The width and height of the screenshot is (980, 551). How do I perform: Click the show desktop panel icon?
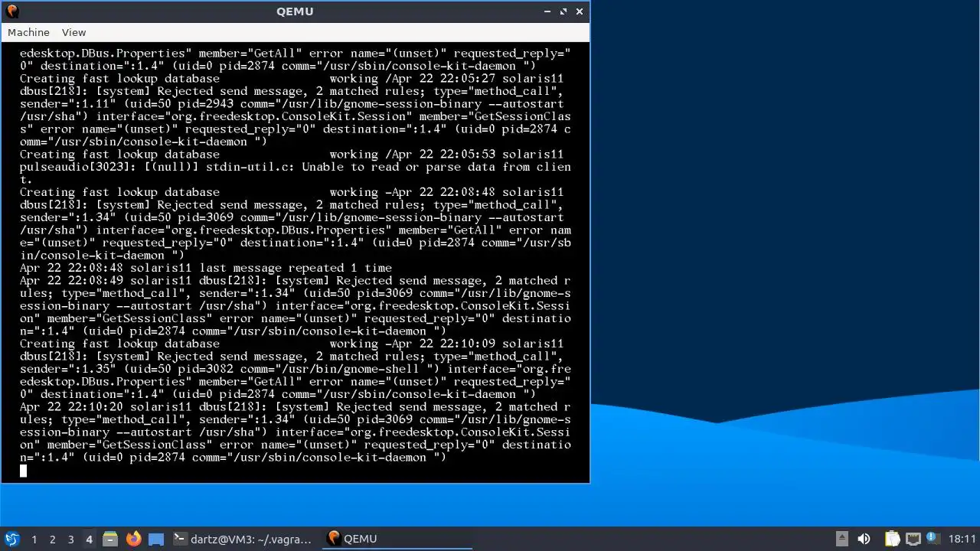[x=156, y=539]
